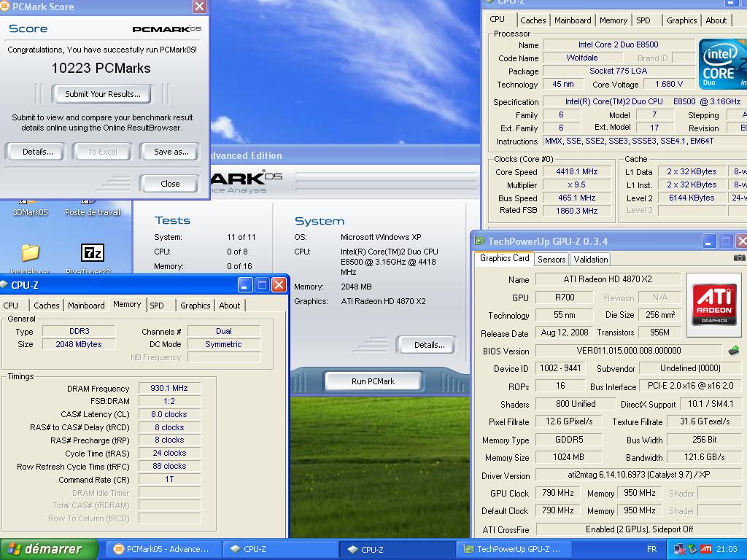Switch to Sensors tab in GPU-Z
Image resolution: width=747 pixels, height=560 pixels.
tap(551, 259)
